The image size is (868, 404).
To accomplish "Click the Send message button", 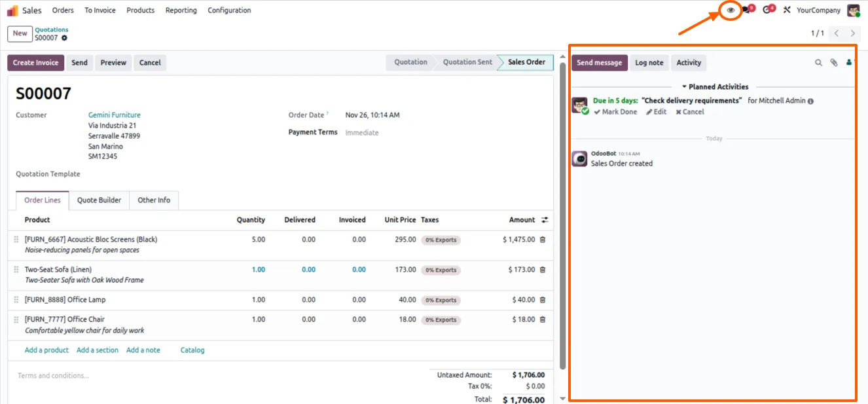I will (x=599, y=63).
